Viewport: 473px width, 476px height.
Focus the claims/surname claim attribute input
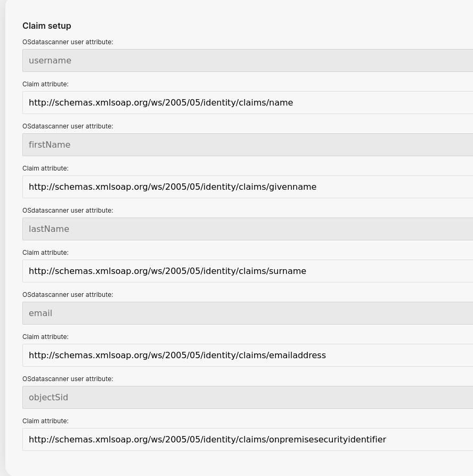click(248, 271)
